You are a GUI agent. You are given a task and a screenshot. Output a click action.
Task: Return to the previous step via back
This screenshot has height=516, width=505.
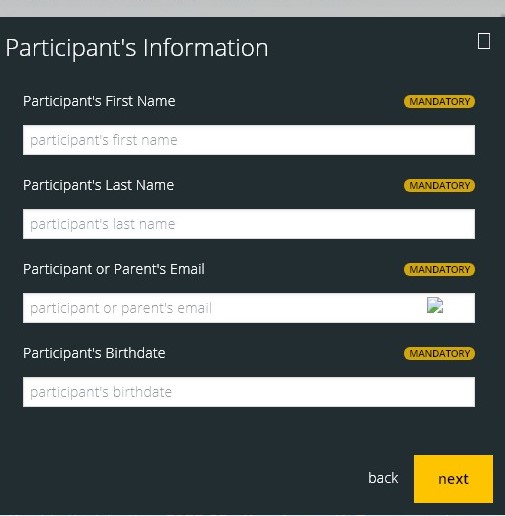coord(383,478)
